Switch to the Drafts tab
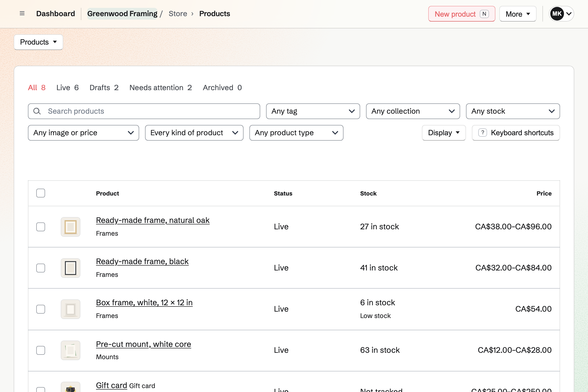 click(104, 88)
